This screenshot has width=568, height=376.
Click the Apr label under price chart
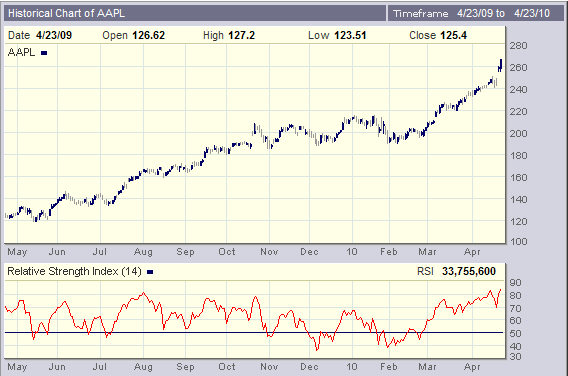[472, 252]
